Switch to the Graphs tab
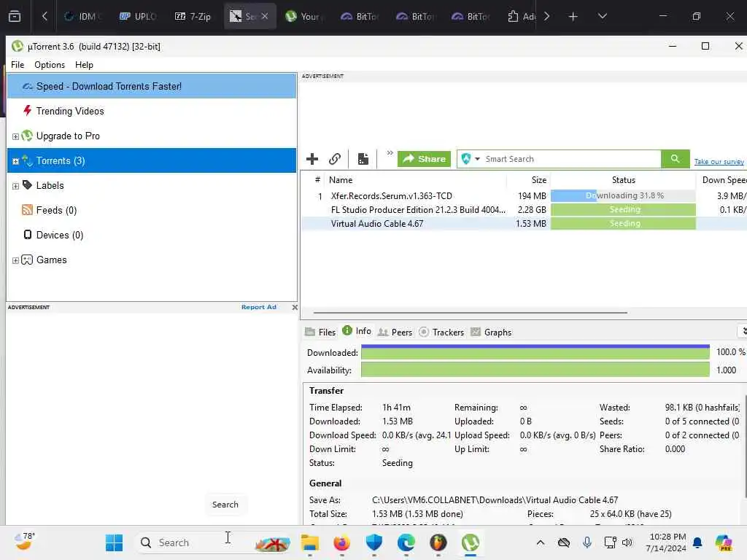The image size is (747, 560). point(491,332)
